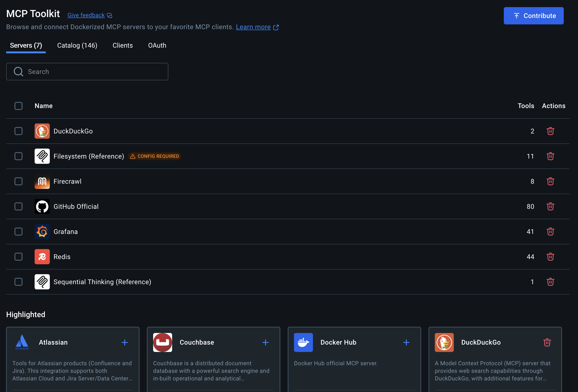Add Atlassian server with plus icon
Viewport: 578px width, 392px height.
[x=125, y=342]
